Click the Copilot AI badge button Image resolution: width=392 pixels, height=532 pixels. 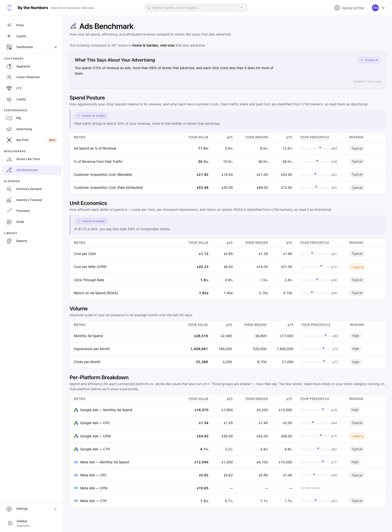(x=369, y=60)
